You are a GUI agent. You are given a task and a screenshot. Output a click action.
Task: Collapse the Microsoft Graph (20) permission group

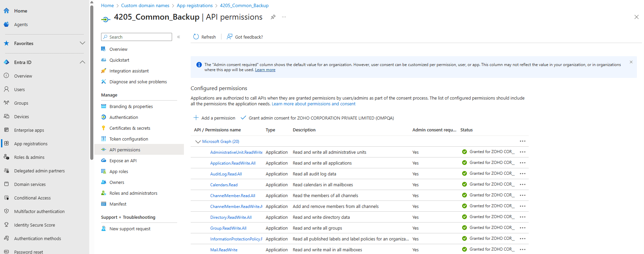198,142
